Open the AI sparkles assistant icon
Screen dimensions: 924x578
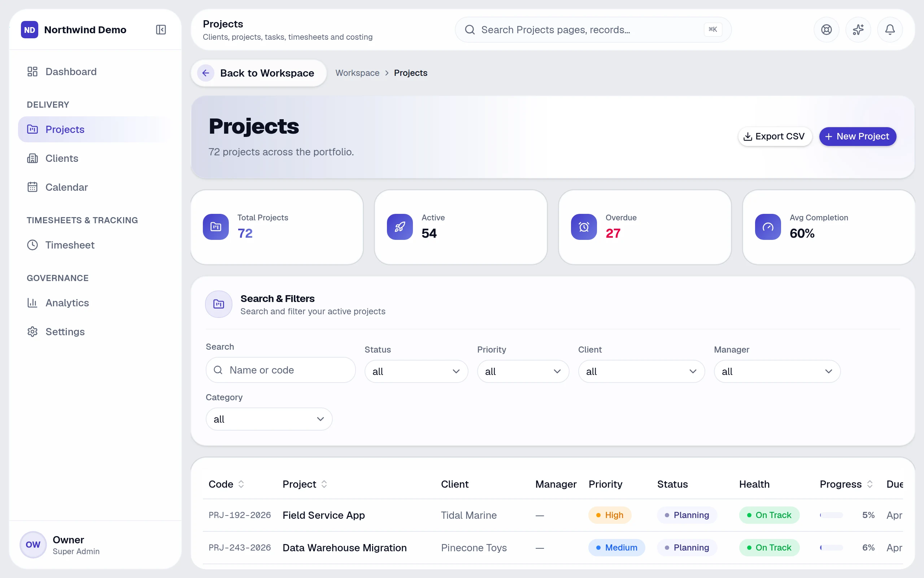coord(858,30)
